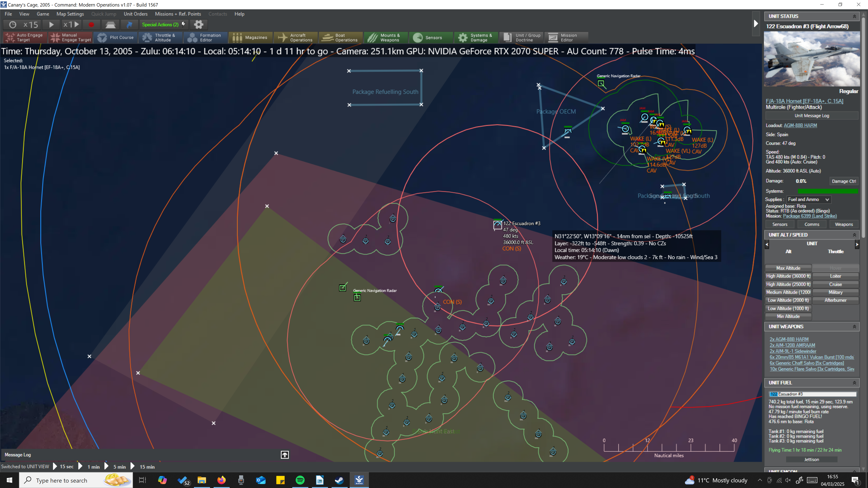The width and height of the screenshot is (868, 488).
Task: Click the time compression clock icon
Action: (x=12, y=25)
